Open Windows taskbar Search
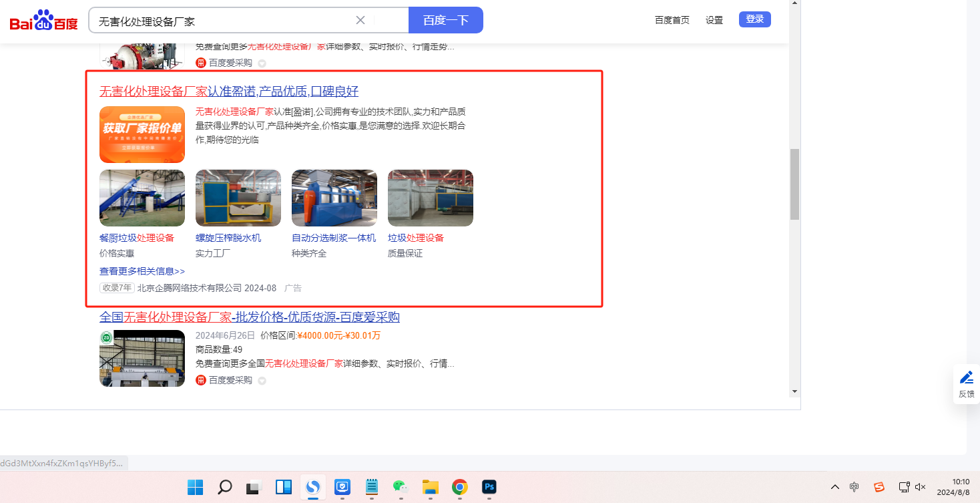This screenshot has height=503, width=980. point(225,488)
